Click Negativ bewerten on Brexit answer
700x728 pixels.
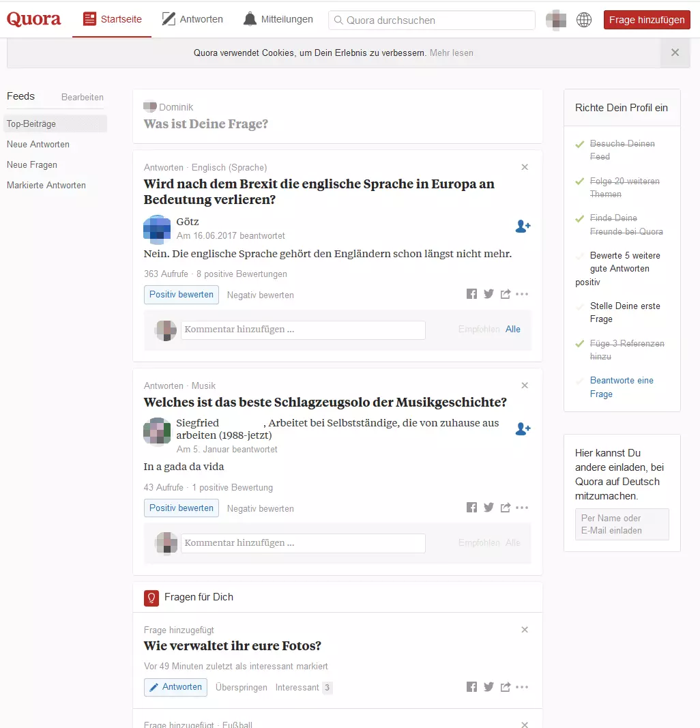click(x=261, y=295)
